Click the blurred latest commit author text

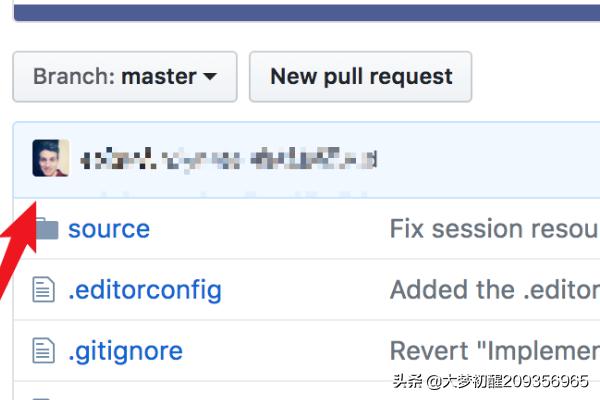228,159
